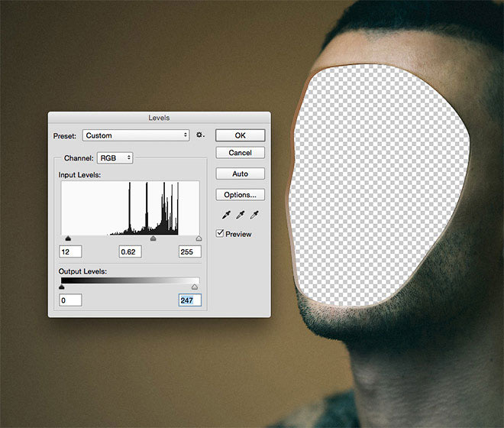Click the input shadow field showing 12
Image resolution: width=504 pixels, height=428 pixels.
tap(70, 251)
